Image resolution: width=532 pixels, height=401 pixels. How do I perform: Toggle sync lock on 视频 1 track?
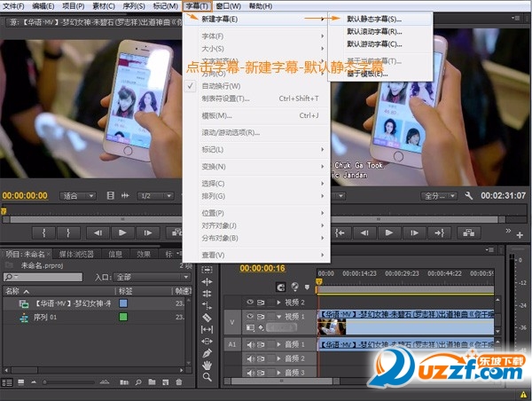(x=261, y=317)
